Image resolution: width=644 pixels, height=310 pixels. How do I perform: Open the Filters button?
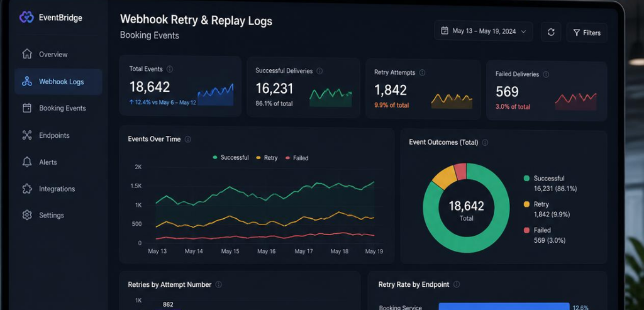click(x=587, y=33)
